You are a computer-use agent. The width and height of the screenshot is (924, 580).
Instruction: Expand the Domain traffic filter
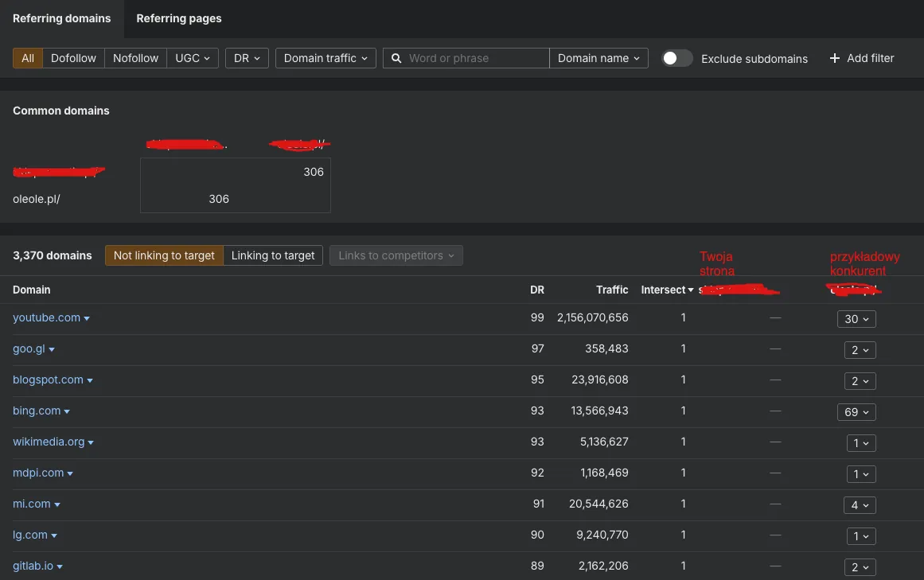326,58
